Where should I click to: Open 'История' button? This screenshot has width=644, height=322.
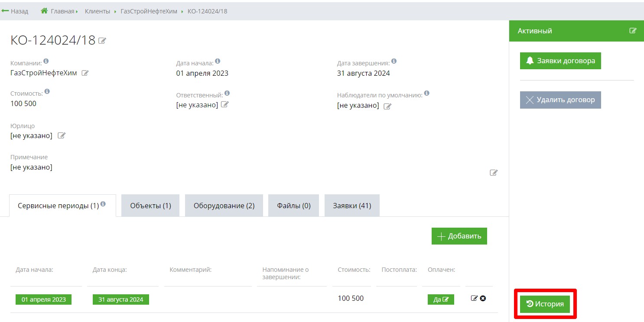[x=545, y=304]
